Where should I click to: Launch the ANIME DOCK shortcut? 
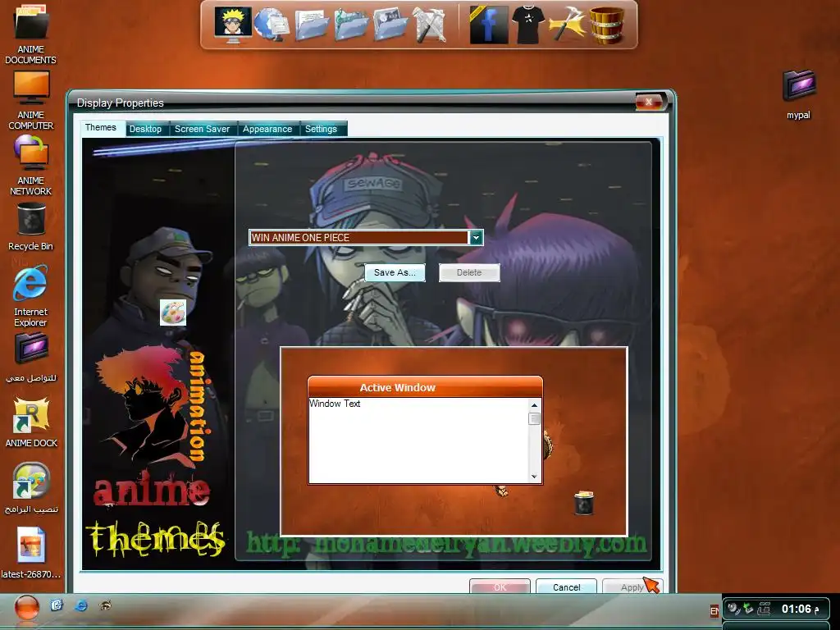pos(30,422)
